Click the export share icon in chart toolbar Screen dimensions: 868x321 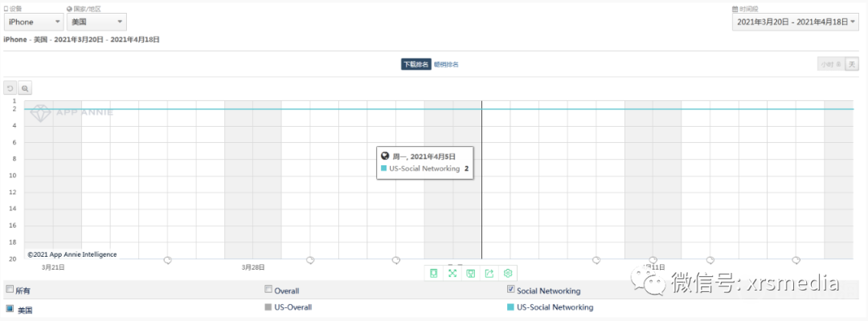(489, 274)
